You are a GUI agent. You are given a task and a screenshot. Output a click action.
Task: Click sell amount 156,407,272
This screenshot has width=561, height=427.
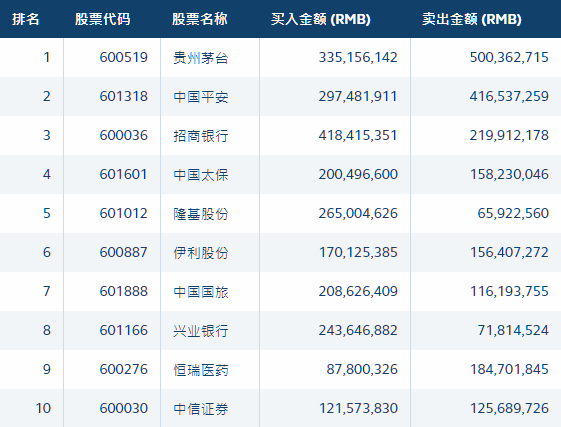pyautogui.click(x=509, y=252)
